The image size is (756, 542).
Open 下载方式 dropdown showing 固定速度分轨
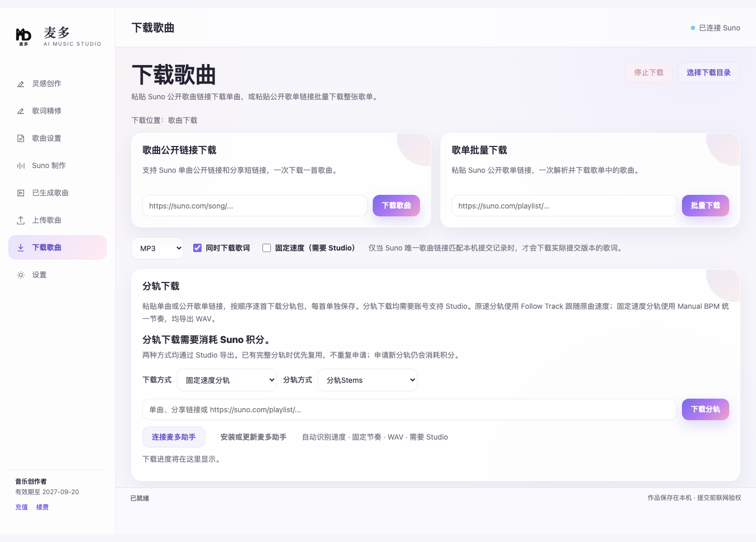227,380
